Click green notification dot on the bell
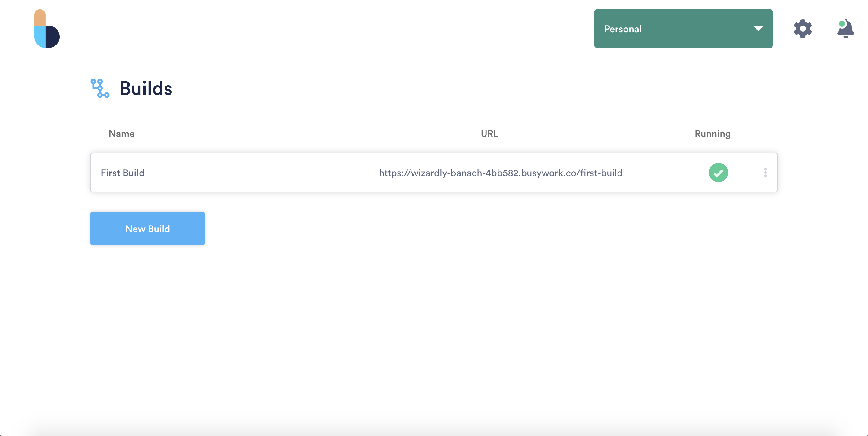The width and height of the screenshot is (868, 436). click(x=842, y=24)
